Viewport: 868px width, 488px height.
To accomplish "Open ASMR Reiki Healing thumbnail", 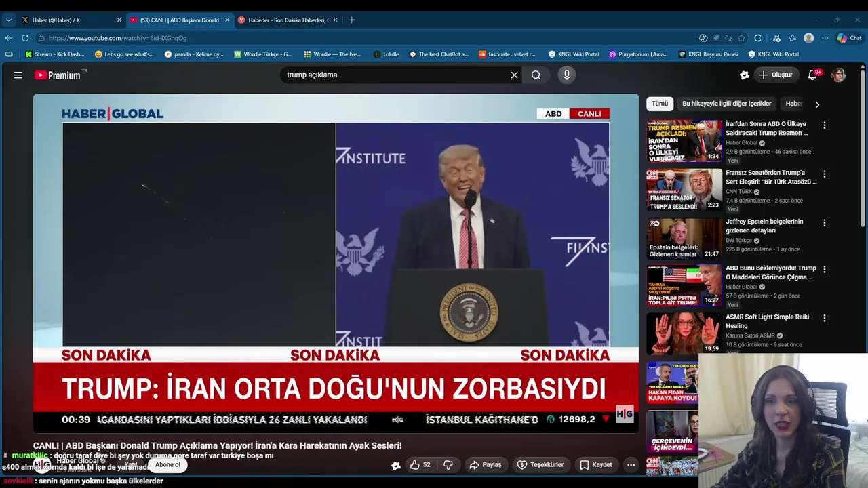I will [684, 333].
